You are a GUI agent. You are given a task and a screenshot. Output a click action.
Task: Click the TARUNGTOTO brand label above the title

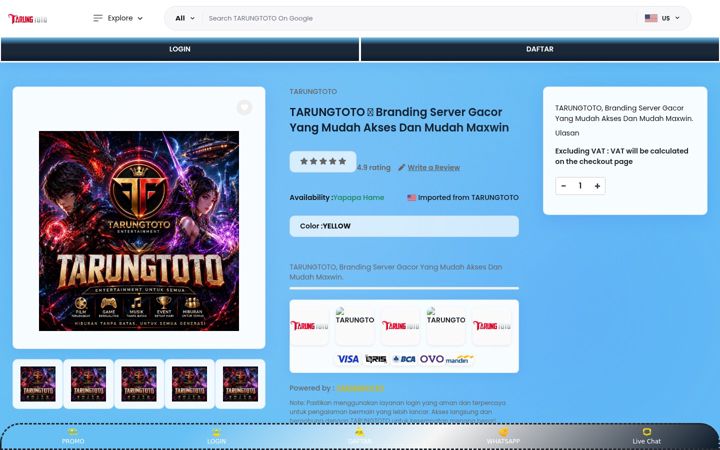point(313,92)
